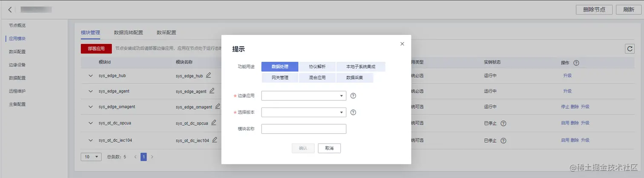Select 协议解析 function purpose option
The image size is (644, 178).
click(x=317, y=67)
